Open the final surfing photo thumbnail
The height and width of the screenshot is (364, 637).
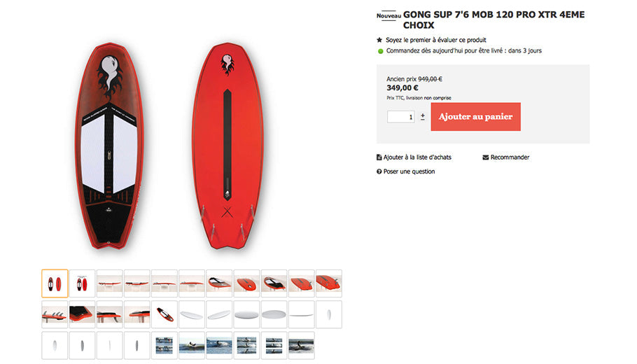pos(301,345)
